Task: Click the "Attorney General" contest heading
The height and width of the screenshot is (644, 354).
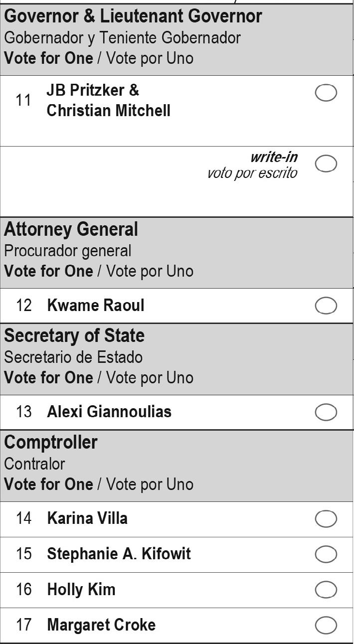Action: (x=71, y=229)
